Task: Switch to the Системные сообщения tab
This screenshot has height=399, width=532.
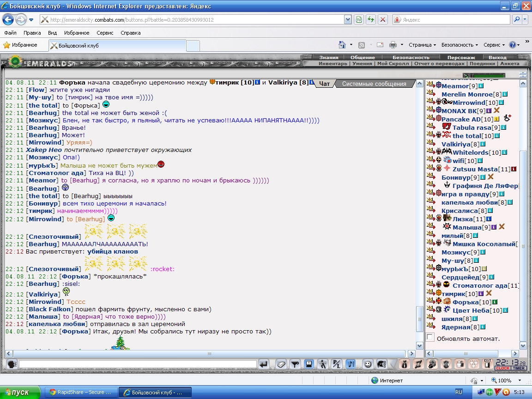Action: click(374, 84)
